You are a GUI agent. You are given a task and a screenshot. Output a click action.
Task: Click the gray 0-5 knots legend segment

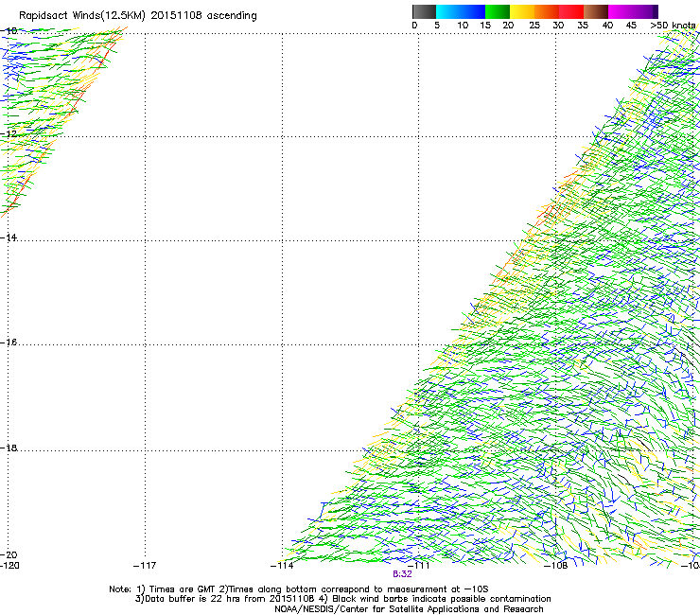pyautogui.click(x=424, y=11)
